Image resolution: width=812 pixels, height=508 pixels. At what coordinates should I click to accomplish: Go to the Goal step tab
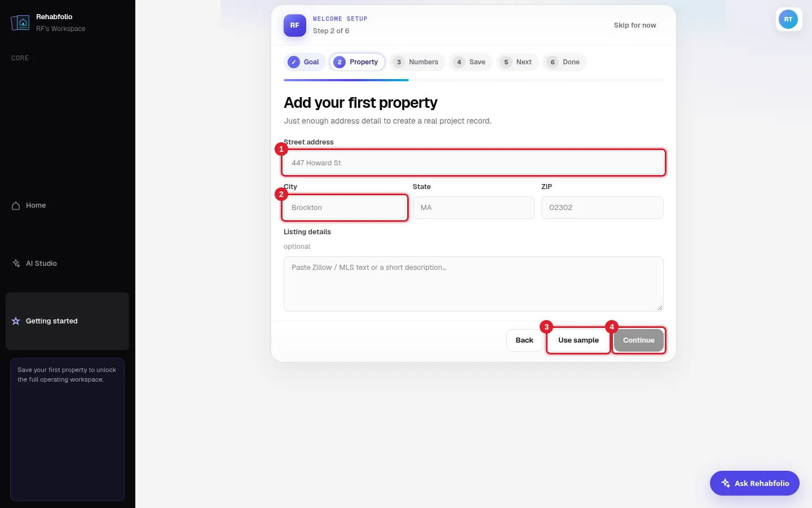(x=304, y=62)
